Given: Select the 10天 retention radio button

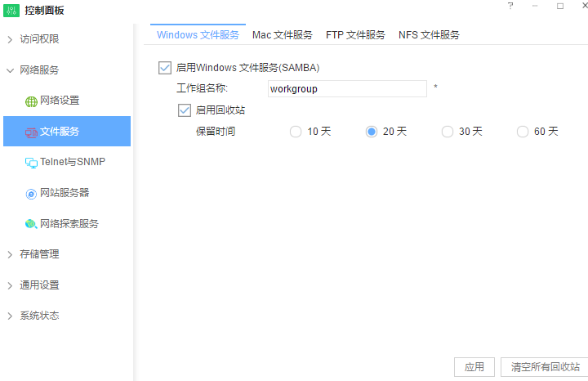Looking at the screenshot, I should click(296, 132).
